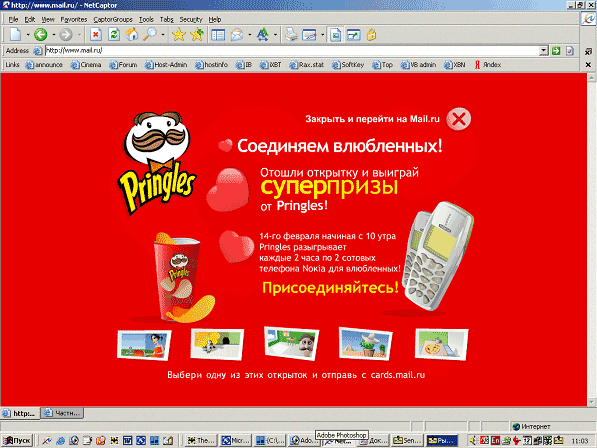
Task: Open the Security menu
Action: click(191, 19)
